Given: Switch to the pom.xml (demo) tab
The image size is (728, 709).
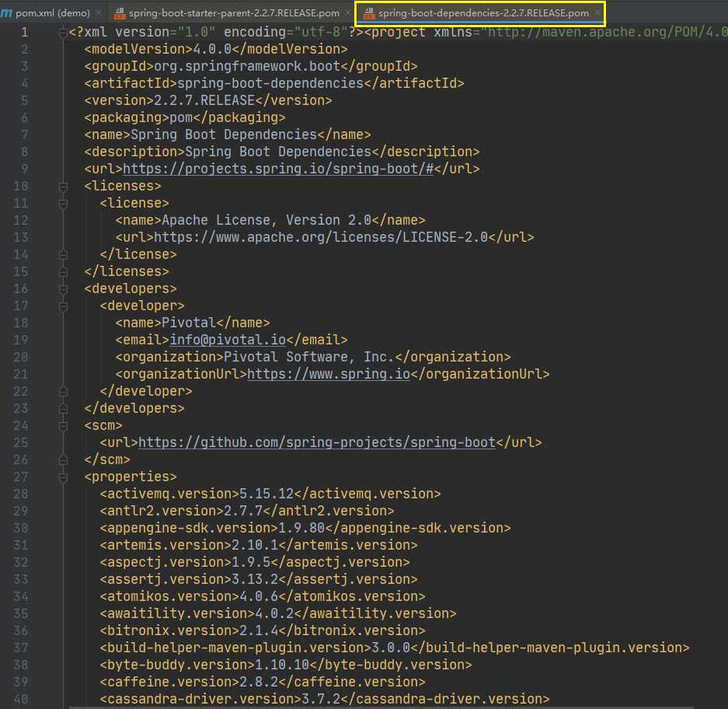Looking at the screenshot, I should (53, 13).
